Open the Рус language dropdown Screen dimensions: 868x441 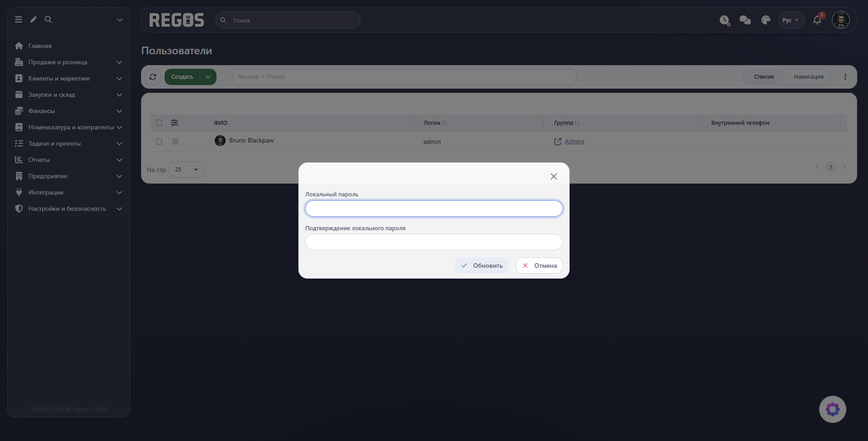pos(791,20)
